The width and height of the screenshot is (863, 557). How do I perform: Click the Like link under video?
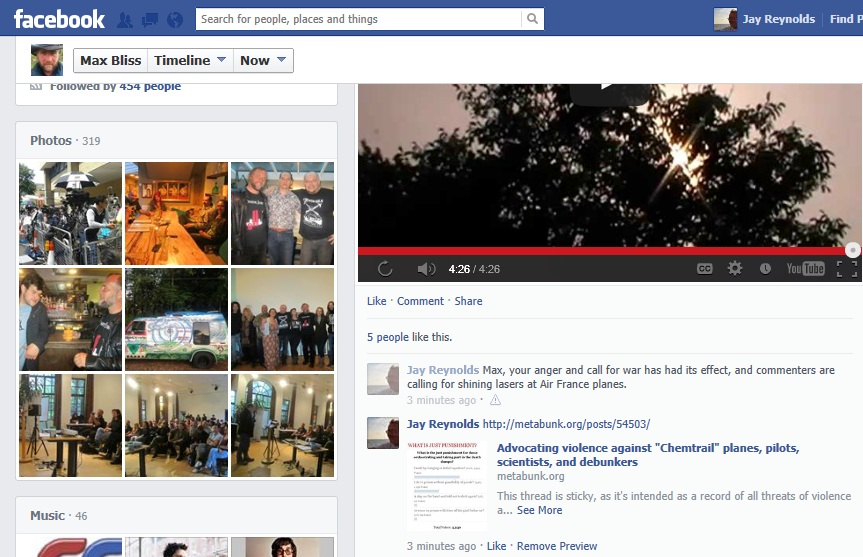[x=376, y=301]
